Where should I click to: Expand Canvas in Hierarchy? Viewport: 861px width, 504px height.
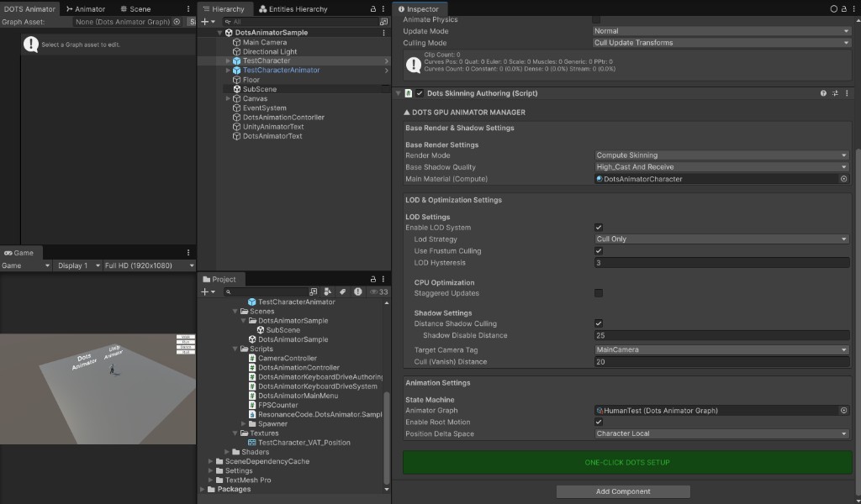pyautogui.click(x=228, y=99)
